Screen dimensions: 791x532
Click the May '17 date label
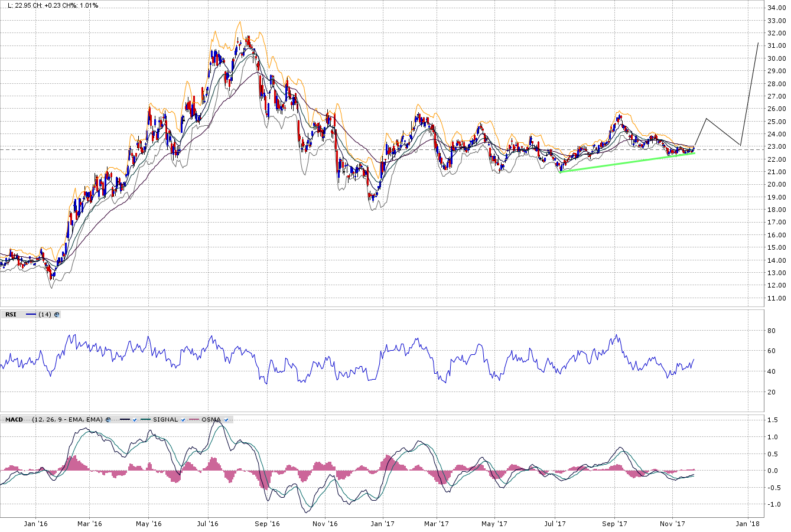495,524
